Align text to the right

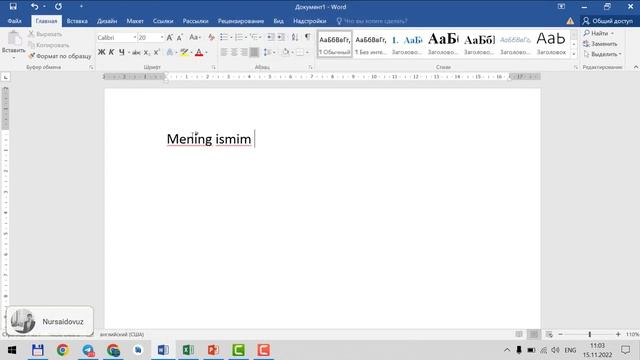(x=244, y=52)
